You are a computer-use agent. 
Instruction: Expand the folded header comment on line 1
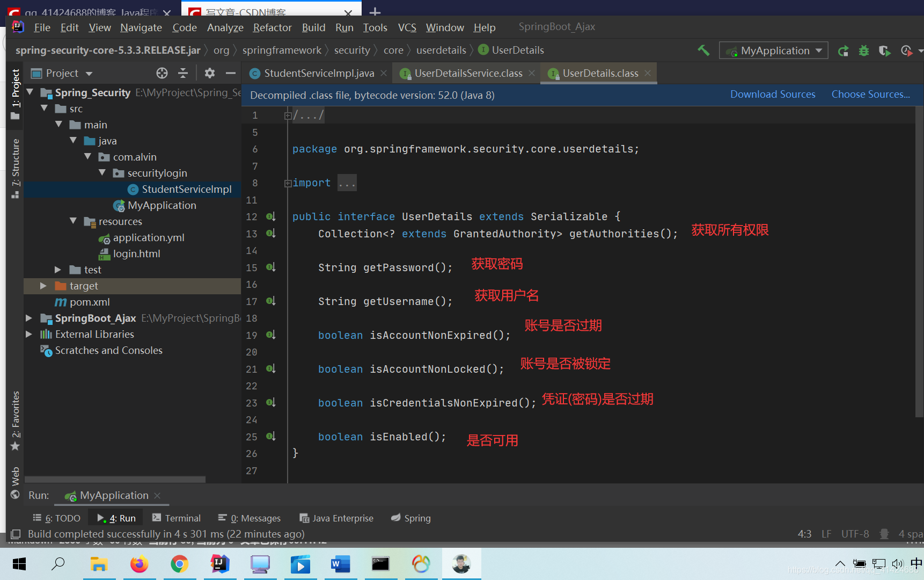pos(288,115)
